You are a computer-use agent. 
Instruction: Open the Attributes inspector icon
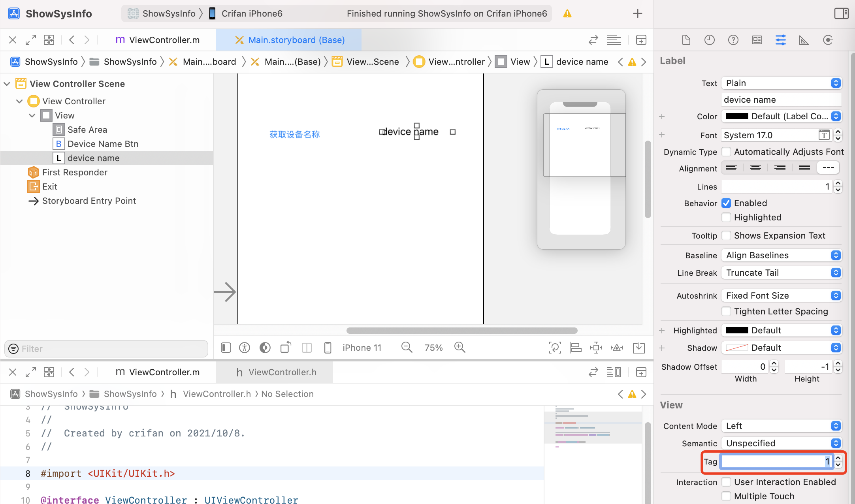[780, 40]
